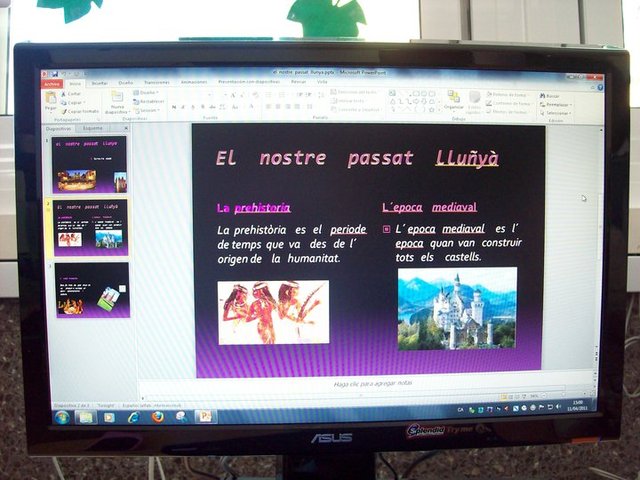Open the font color dropdown
Image resolution: width=640 pixels, height=480 pixels.
252,107
